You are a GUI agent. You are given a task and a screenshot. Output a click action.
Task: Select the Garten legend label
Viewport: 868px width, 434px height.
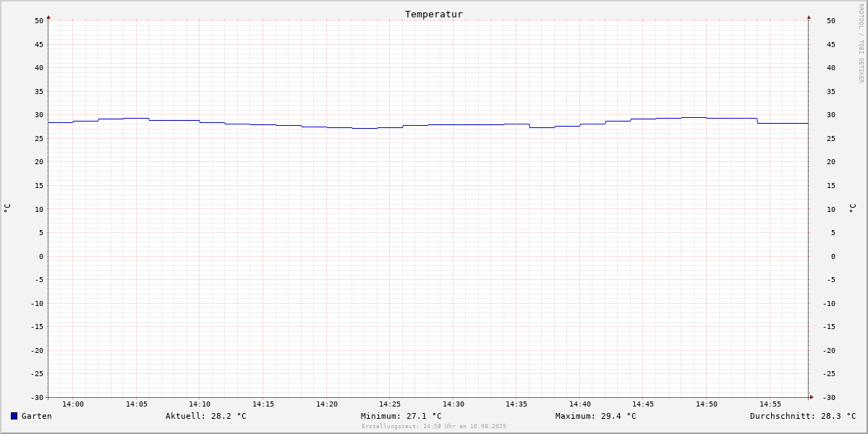tap(37, 416)
